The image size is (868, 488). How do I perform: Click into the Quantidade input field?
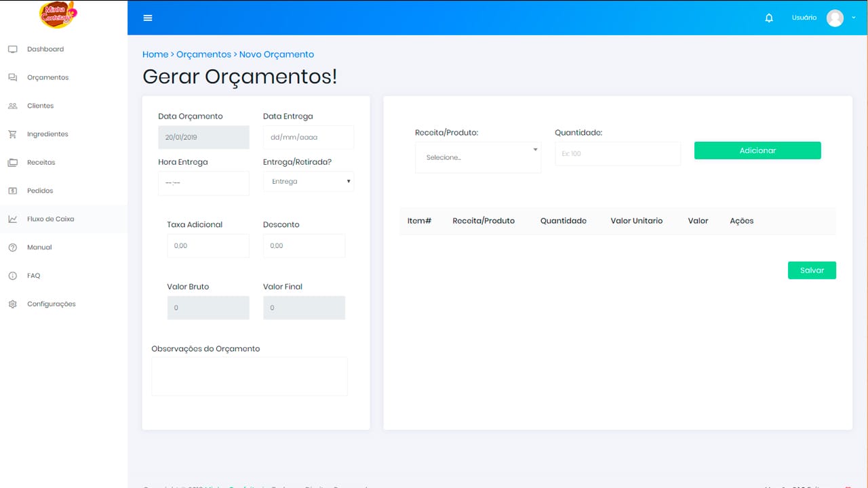[x=617, y=154]
